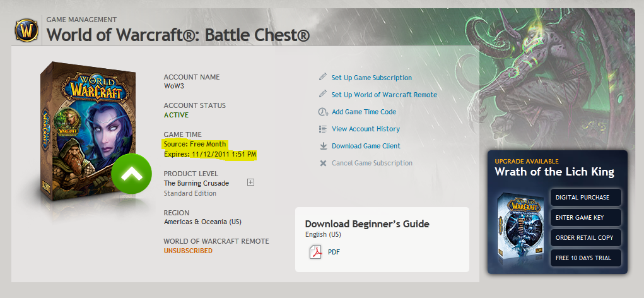Open the View Account History link
This screenshot has height=298, width=644.
[x=366, y=129]
